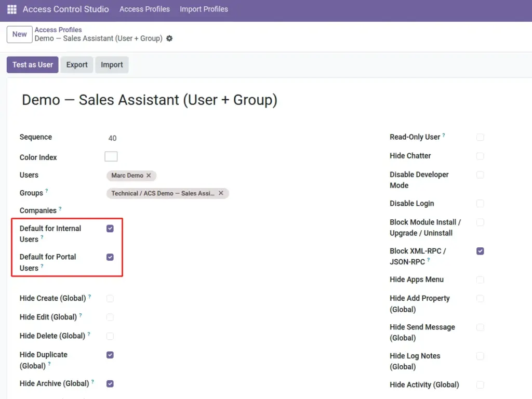
Task: Show help tooltip for Hide Create (Global)
Action: [x=89, y=296]
